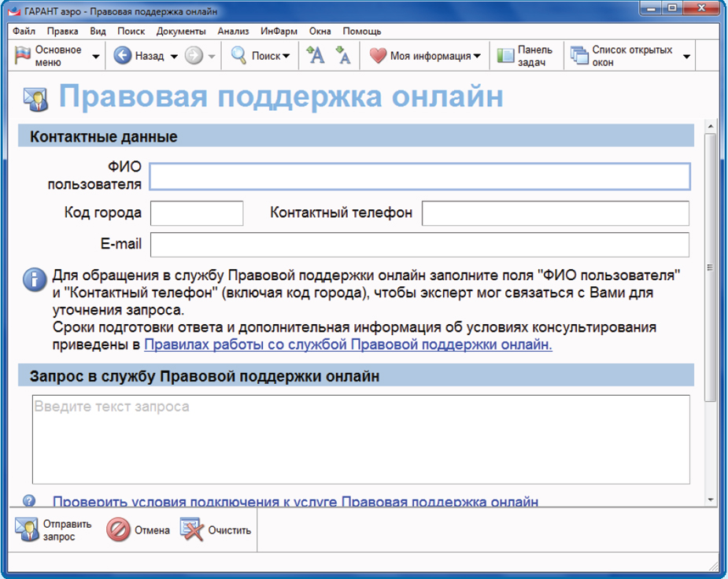Click the Назад navigation arrow
The height and width of the screenshot is (579, 728).
point(123,55)
